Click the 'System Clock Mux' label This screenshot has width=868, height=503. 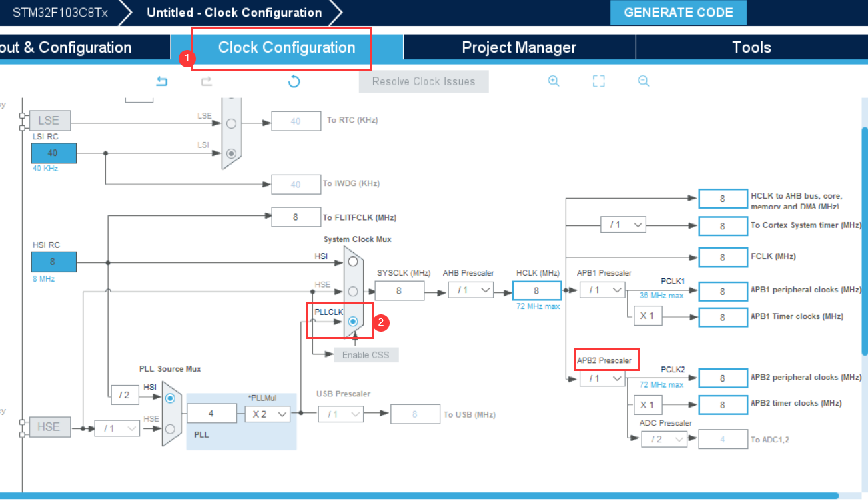(358, 239)
